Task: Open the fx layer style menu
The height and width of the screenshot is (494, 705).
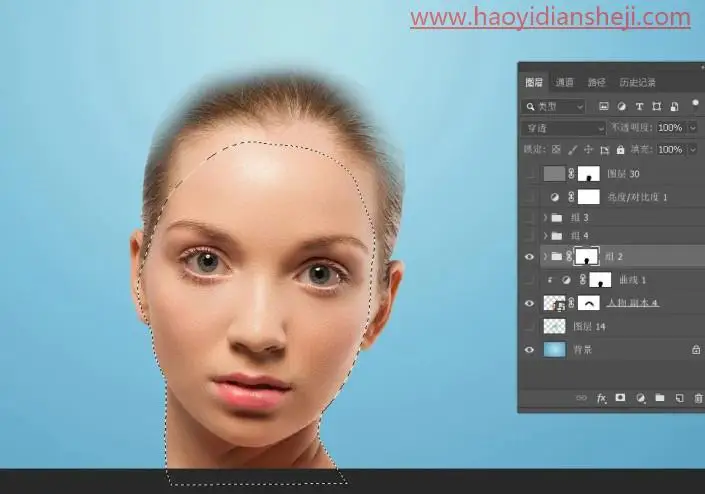Action: (601, 398)
